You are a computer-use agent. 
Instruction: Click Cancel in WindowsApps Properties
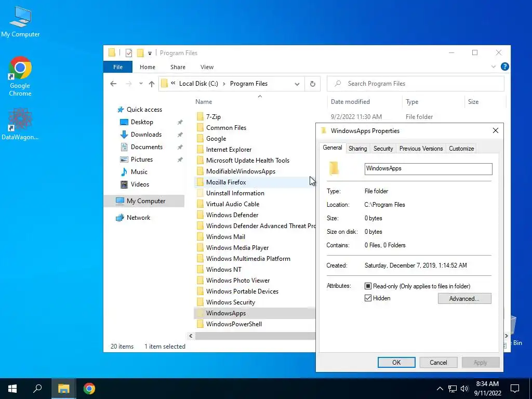tap(438, 362)
